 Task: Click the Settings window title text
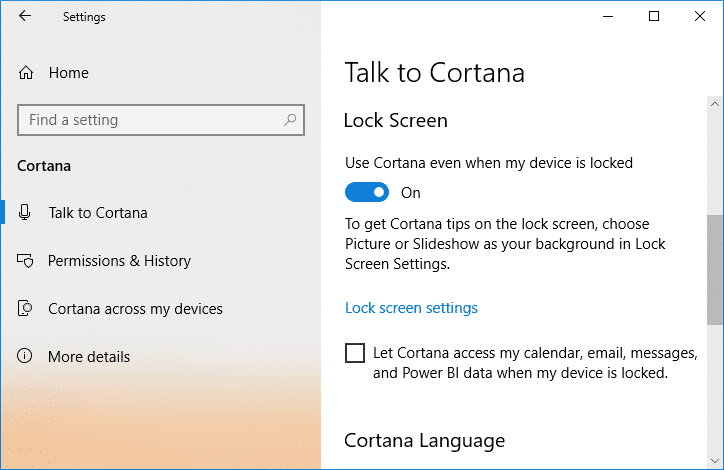[84, 17]
